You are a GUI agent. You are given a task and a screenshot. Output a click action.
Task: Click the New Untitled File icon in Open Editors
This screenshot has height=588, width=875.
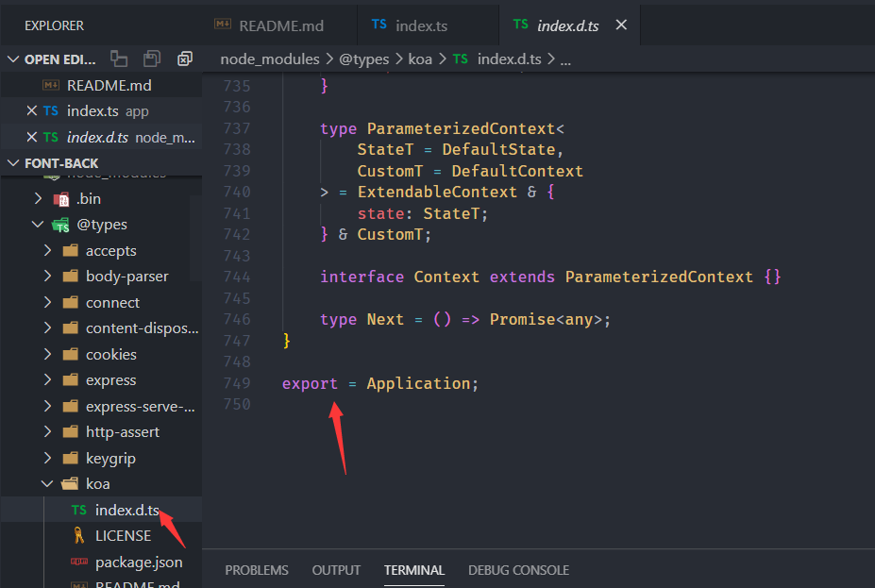(x=118, y=59)
